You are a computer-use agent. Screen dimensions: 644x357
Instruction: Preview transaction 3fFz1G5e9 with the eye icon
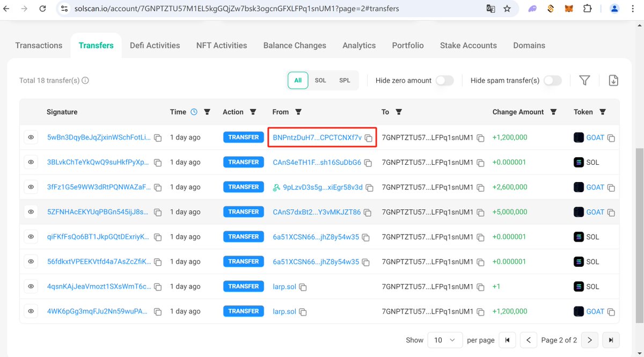pos(31,187)
